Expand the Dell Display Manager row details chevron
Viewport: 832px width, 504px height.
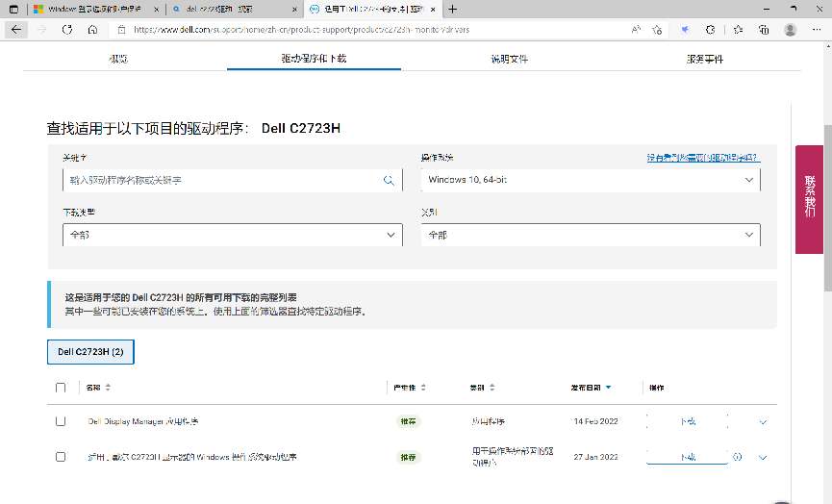point(763,421)
